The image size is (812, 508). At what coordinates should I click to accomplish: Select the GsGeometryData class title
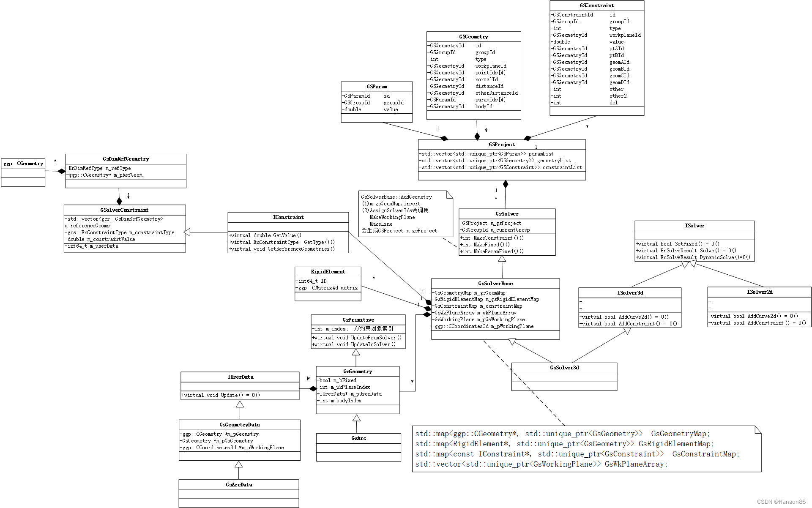(x=240, y=425)
